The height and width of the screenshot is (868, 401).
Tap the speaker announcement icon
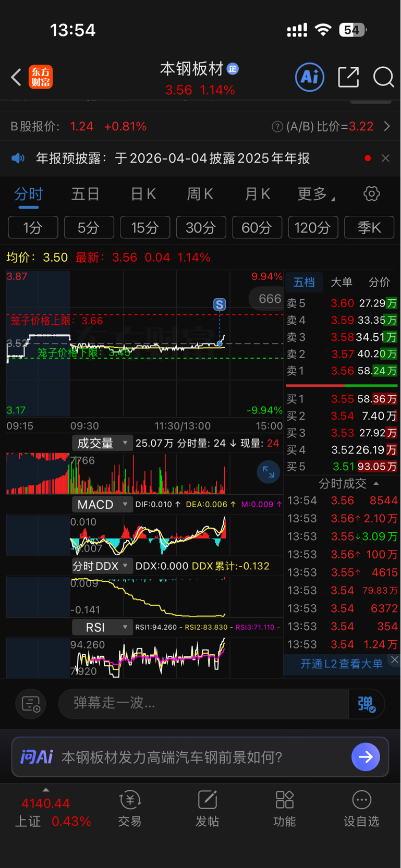[x=18, y=158]
